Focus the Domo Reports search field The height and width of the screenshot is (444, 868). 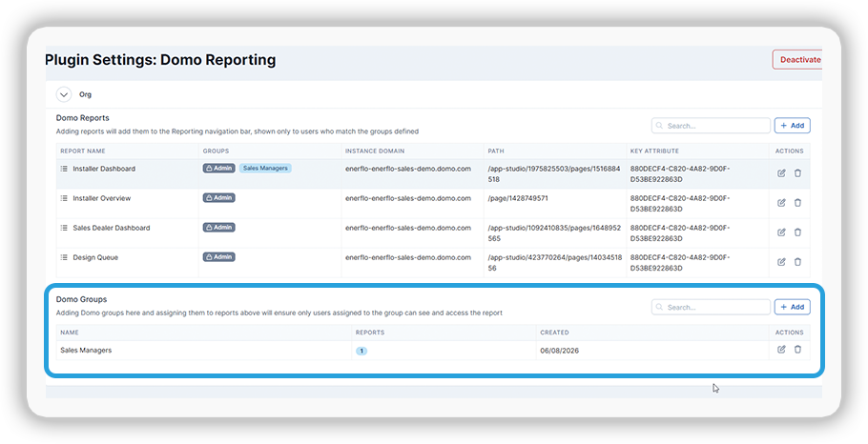[x=711, y=126]
